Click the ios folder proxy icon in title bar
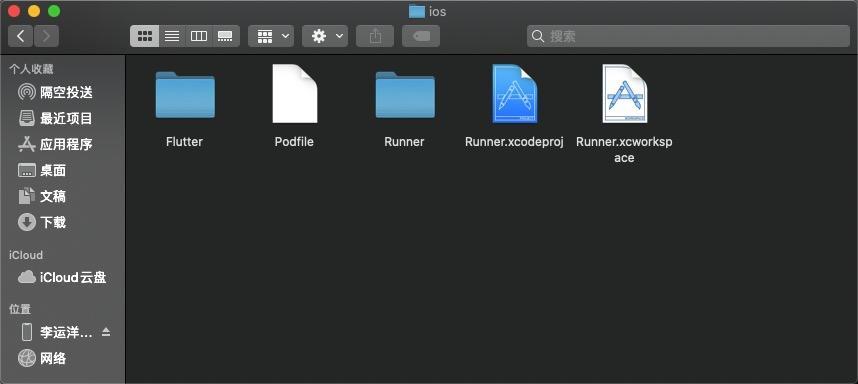 tap(416, 11)
